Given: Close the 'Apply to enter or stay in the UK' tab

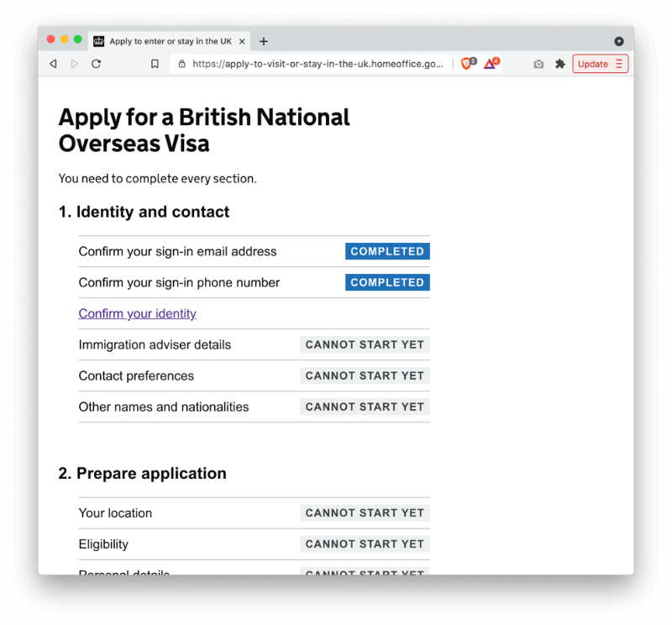Looking at the screenshot, I should click(242, 41).
